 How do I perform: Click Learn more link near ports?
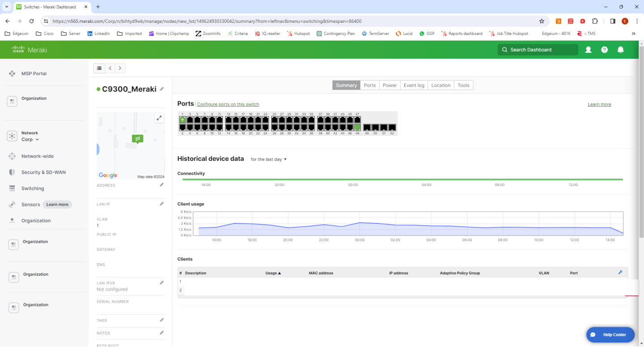599,104
